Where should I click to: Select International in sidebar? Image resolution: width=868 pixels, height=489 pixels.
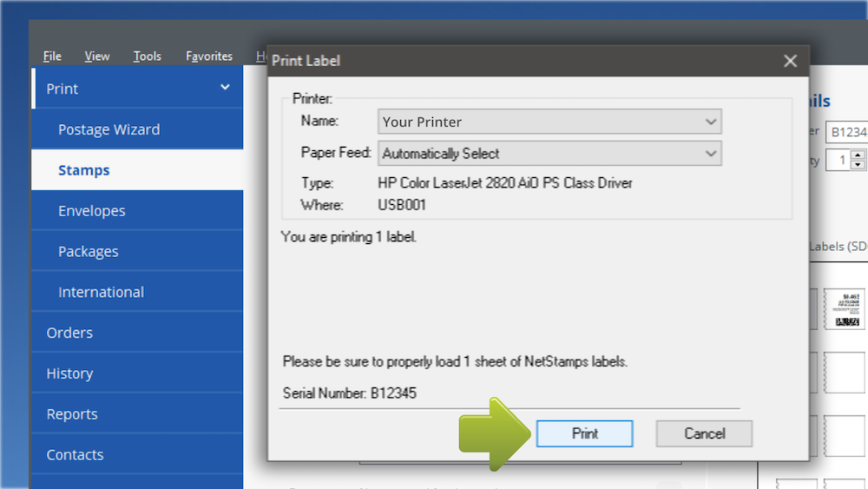(101, 293)
